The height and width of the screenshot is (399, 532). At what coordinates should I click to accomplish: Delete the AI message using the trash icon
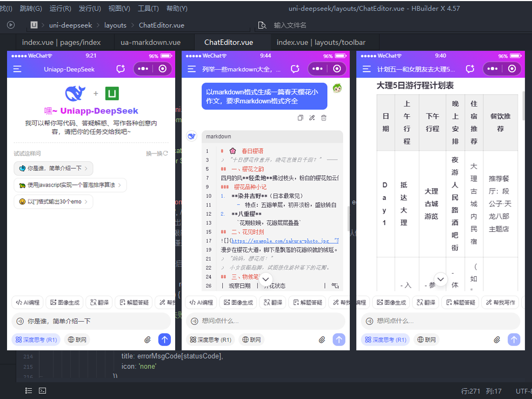323,118
